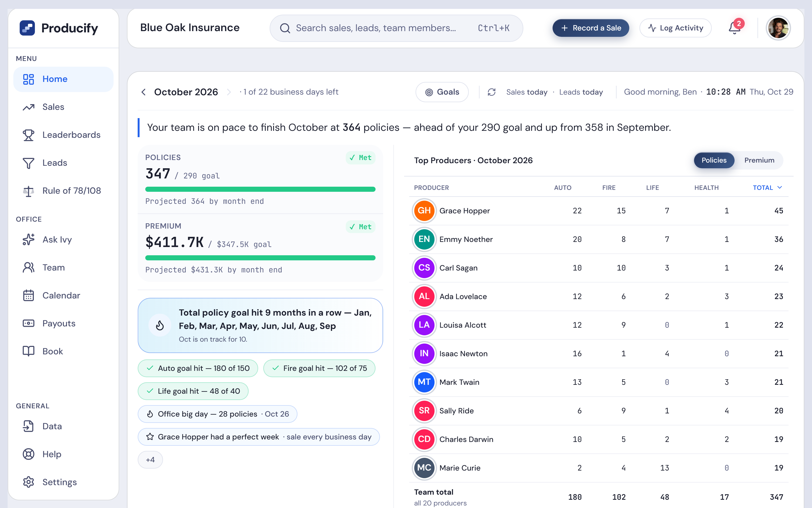Click the Data export icon
This screenshot has height=508, width=812.
coord(29,426)
